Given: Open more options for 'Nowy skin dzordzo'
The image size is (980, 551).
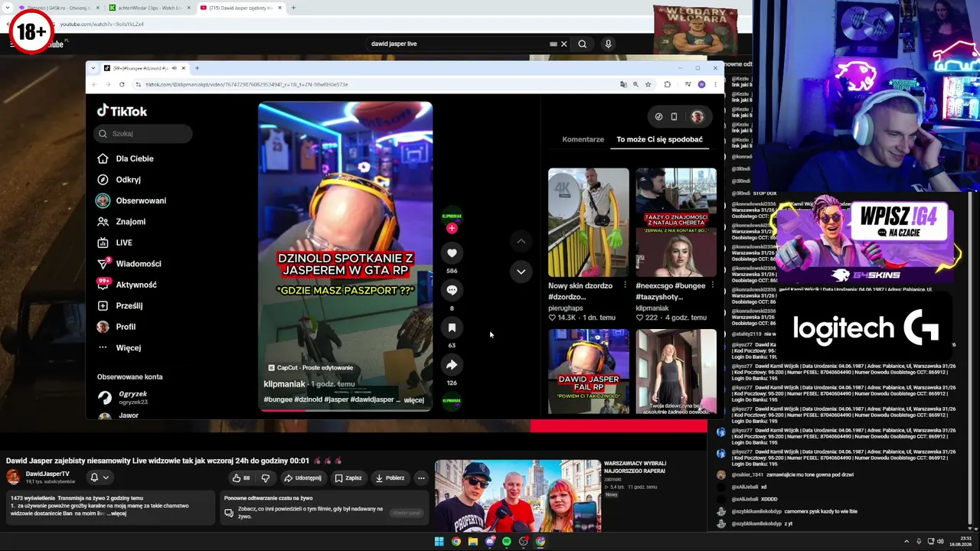Looking at the screenshot, I should click(625, 285).
